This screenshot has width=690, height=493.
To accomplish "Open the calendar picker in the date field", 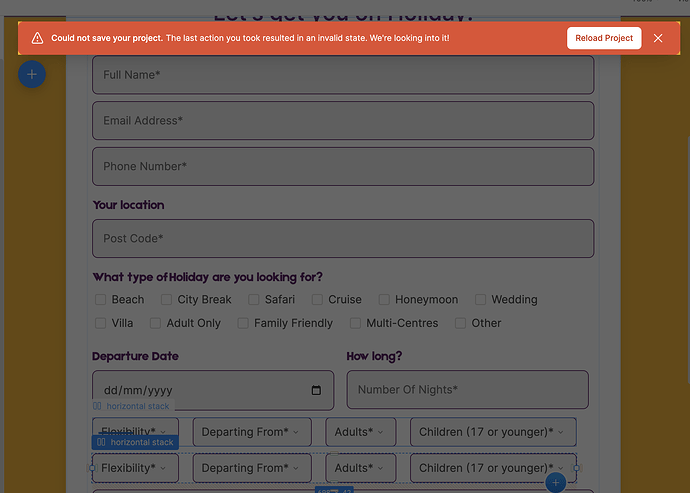I will tap(316, 390).
